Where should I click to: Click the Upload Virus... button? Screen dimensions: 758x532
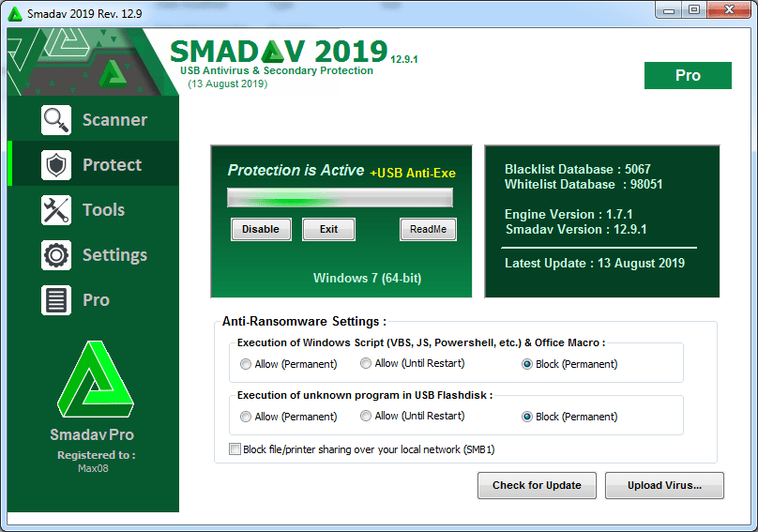(x=665, y=485)
